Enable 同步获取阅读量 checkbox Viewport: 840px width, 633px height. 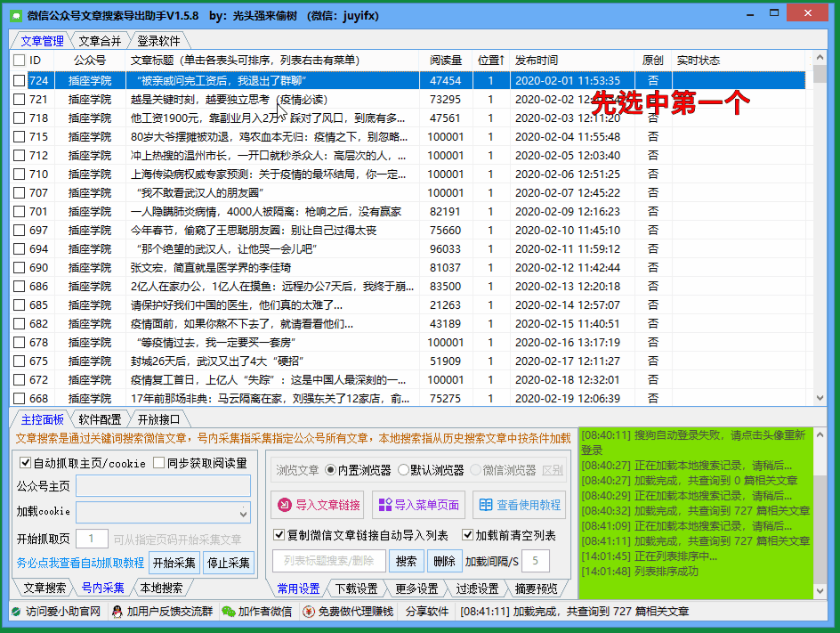(x=158, y=462)
